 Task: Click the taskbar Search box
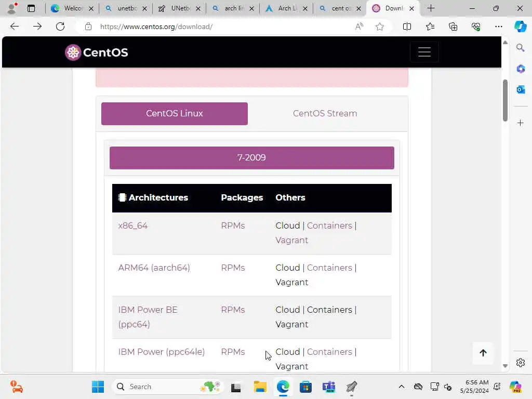pyautogui.click(x=168, y=387)
